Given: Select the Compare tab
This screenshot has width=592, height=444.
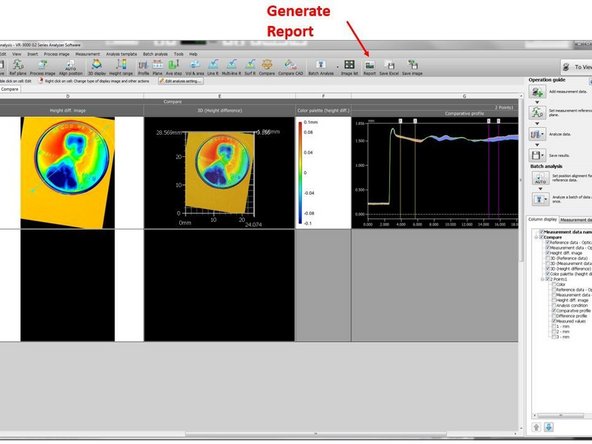Looking at the screenshot, I should pos(10,89).
